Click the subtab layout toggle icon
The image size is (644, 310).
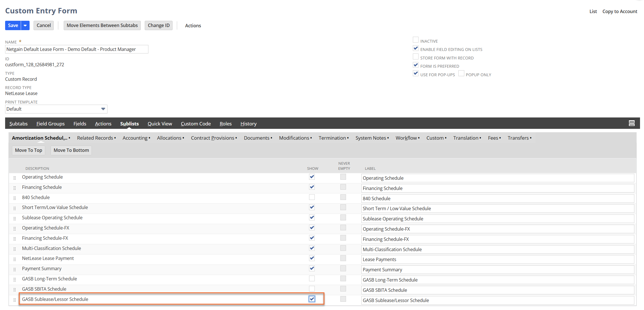(x=631, y=123)
